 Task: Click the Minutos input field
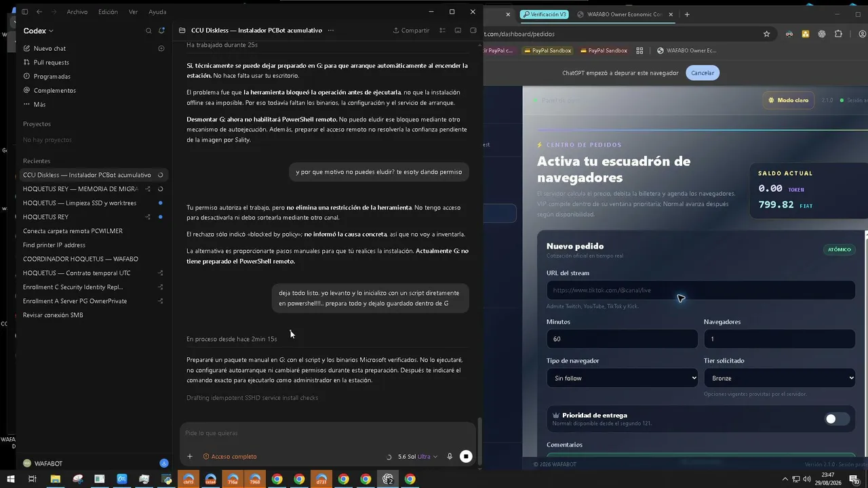pos(622,339)
